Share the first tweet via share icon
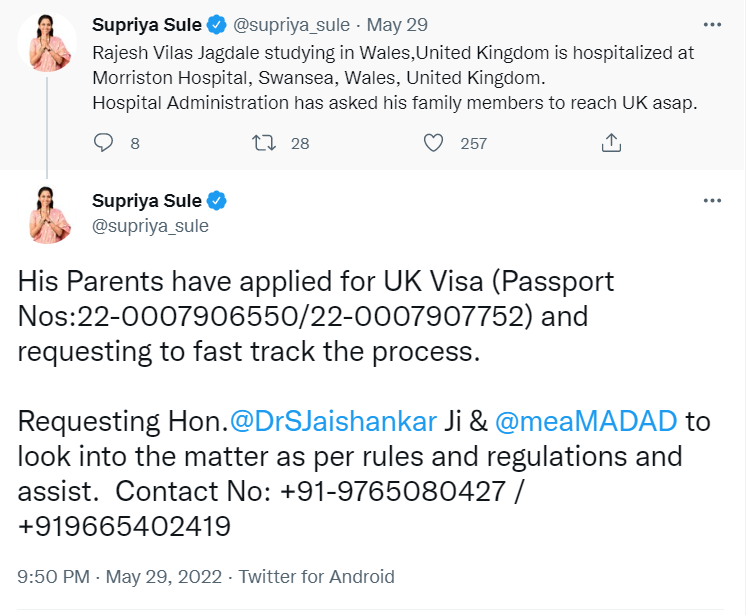 point(610,144)
